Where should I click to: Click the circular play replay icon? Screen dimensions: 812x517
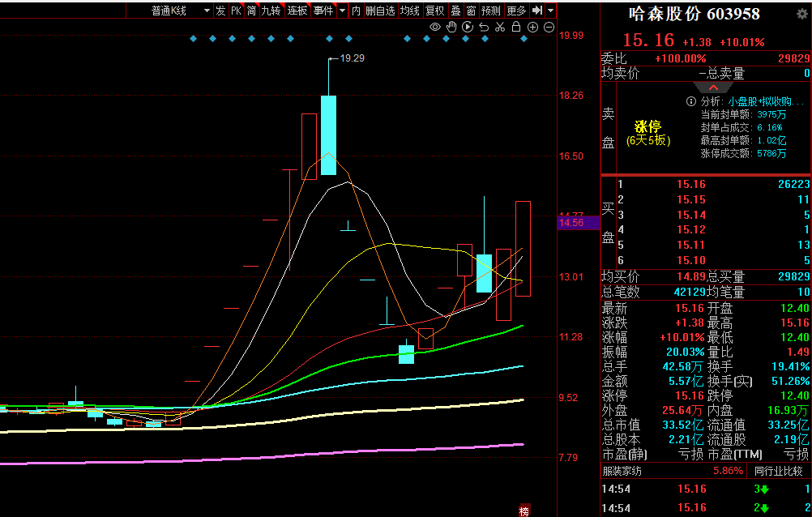click(x=468, y=27)
